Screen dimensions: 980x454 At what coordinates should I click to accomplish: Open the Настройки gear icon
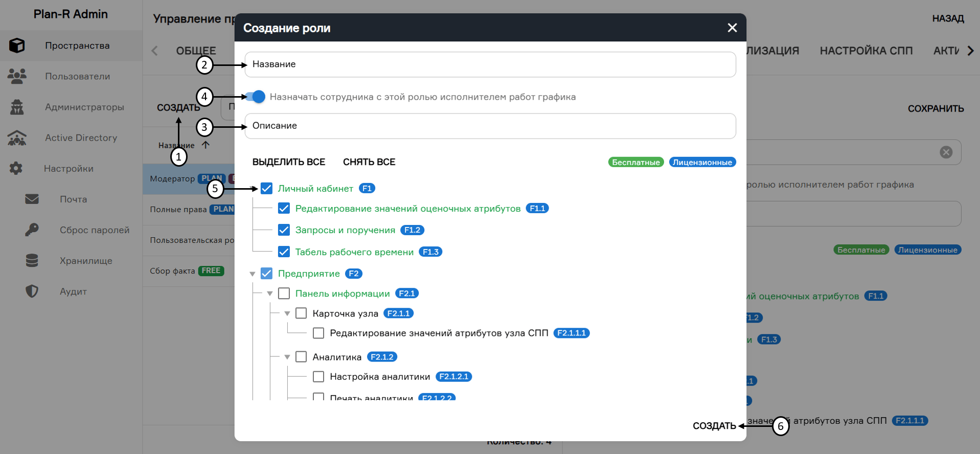(x=16, y=168)
